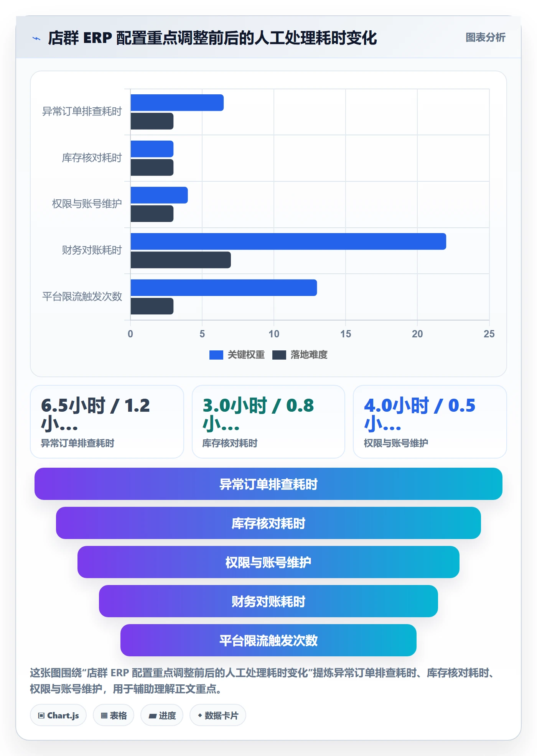The image size is (537, 756).
Task: Select the dark 权限与账号维护 chart bar
Action: [x=152, y=214]
